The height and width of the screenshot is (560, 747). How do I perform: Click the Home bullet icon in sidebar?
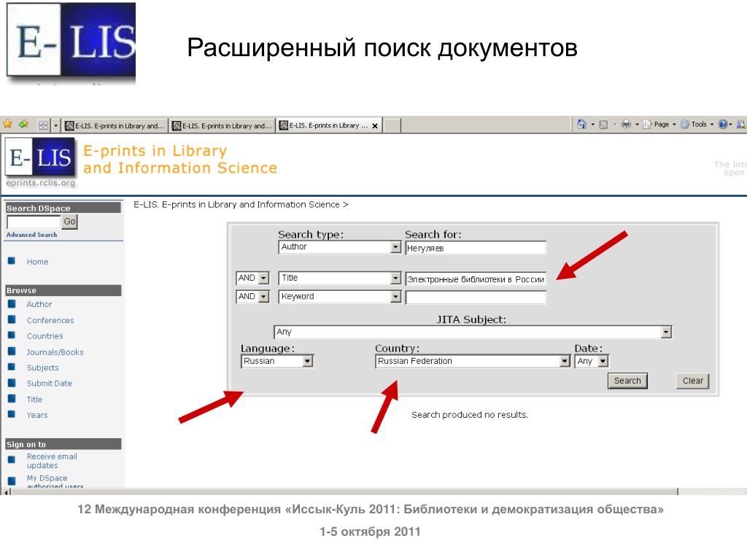pyautogui.click(x=12, y=261)
